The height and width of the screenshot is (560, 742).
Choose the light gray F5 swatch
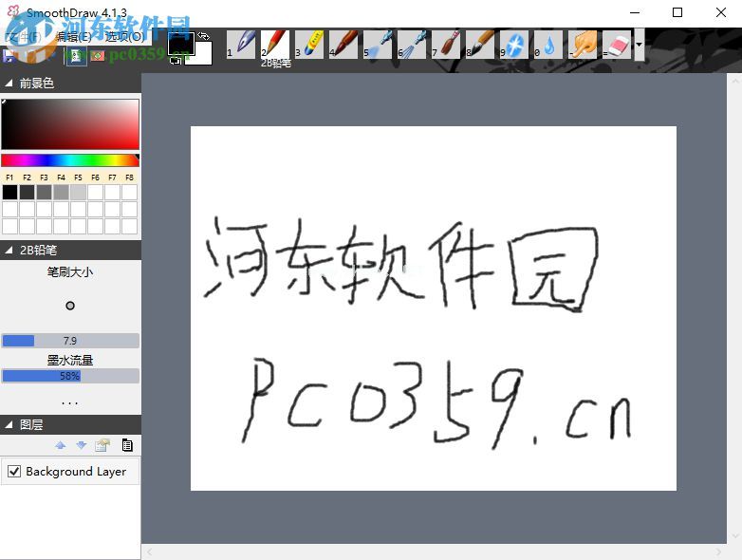pos(78,192)
